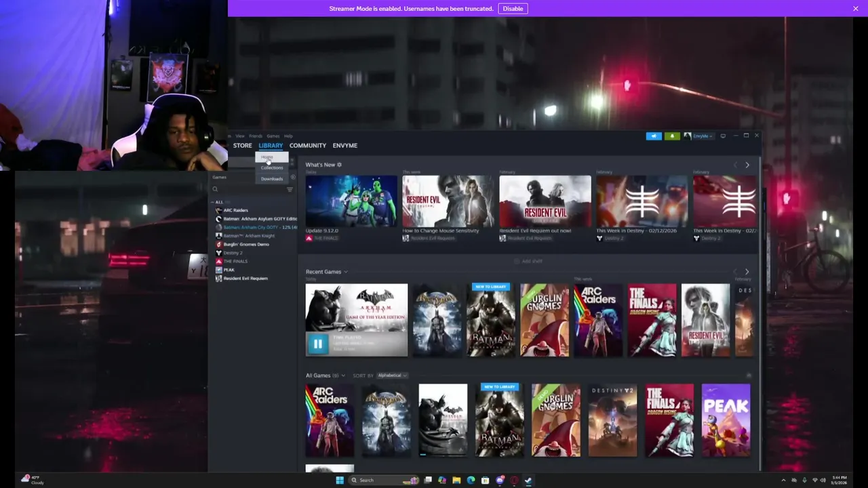Choose Collections in the Library dropdown menu
This screenshot has height=488, width=868.
click(272, 168)
